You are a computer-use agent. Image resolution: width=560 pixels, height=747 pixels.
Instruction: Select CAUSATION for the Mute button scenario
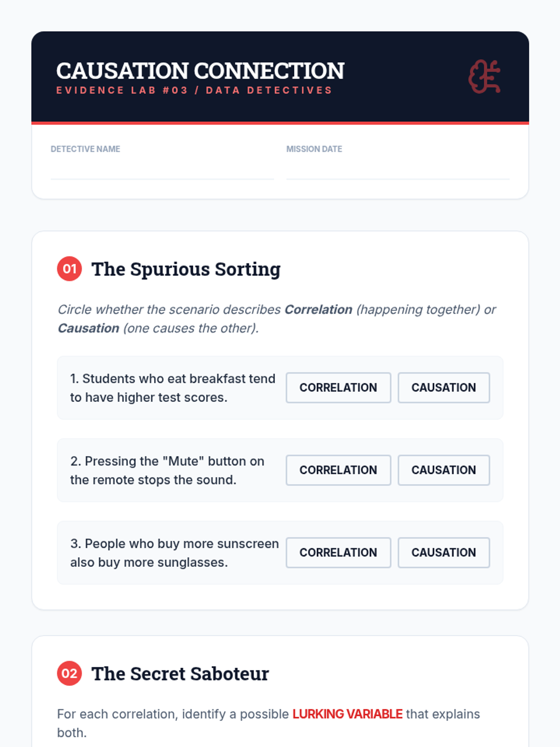tap(443, 470)
